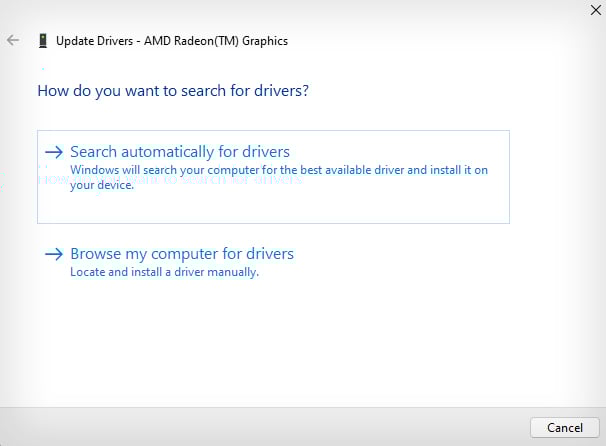
Task: Click the Cancel button
Action: (x=565, y=427)
